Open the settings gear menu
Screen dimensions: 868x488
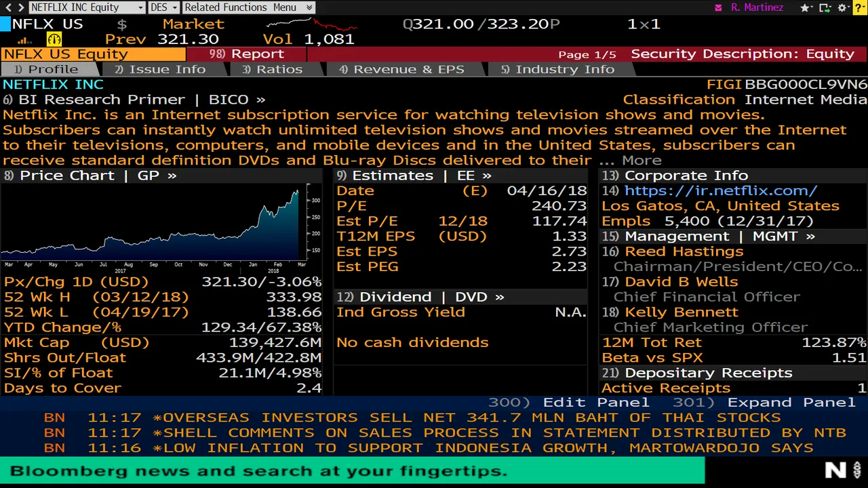[844, 8]
